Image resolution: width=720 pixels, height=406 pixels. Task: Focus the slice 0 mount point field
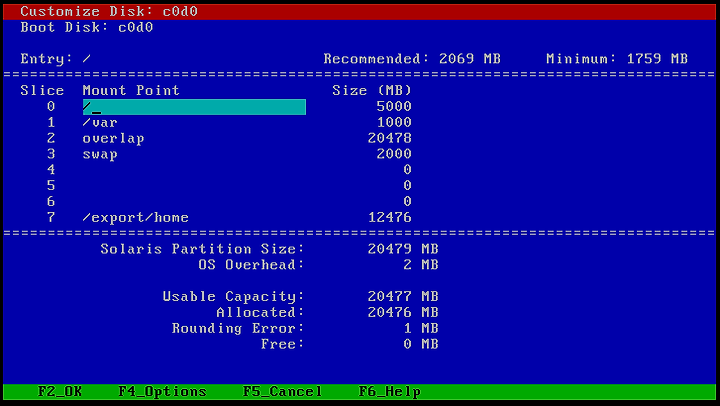pyautogui.click(x=194, y=107)
